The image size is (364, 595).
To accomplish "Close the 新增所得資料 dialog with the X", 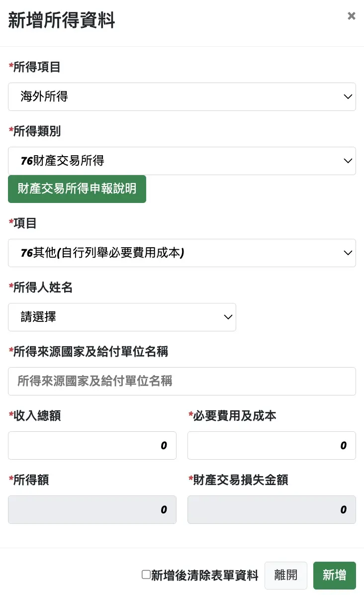I will tap(352, 16).
